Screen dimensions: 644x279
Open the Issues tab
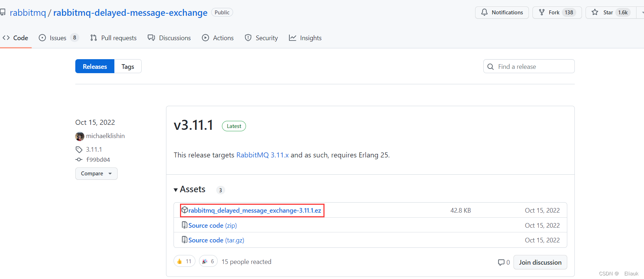[59, 38]
